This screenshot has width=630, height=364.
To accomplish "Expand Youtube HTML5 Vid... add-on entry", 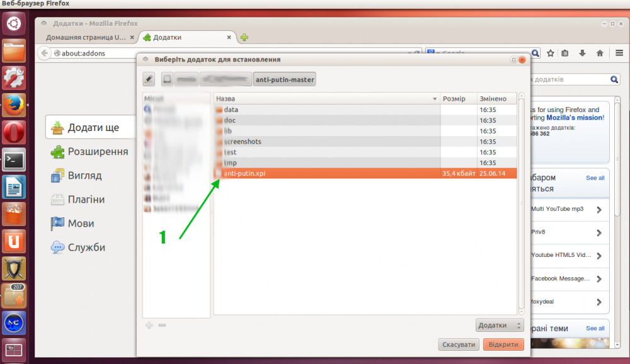I will (x=599, y=256).
